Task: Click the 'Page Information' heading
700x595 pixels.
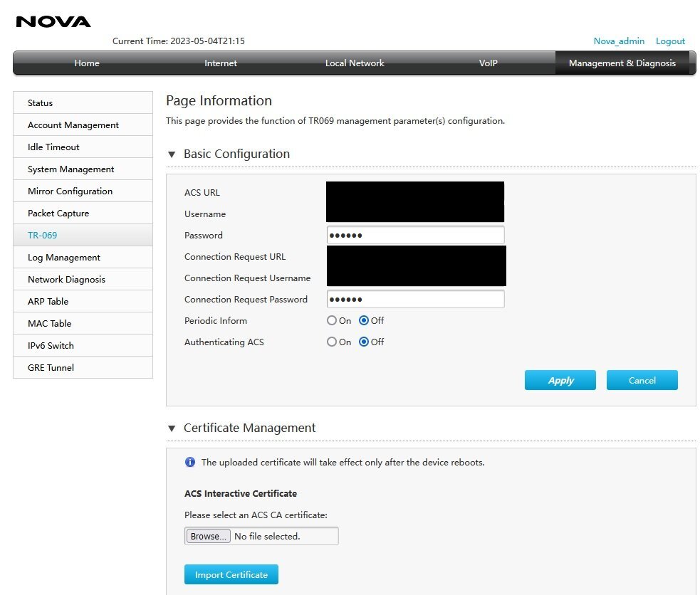Action: [219, 101]
